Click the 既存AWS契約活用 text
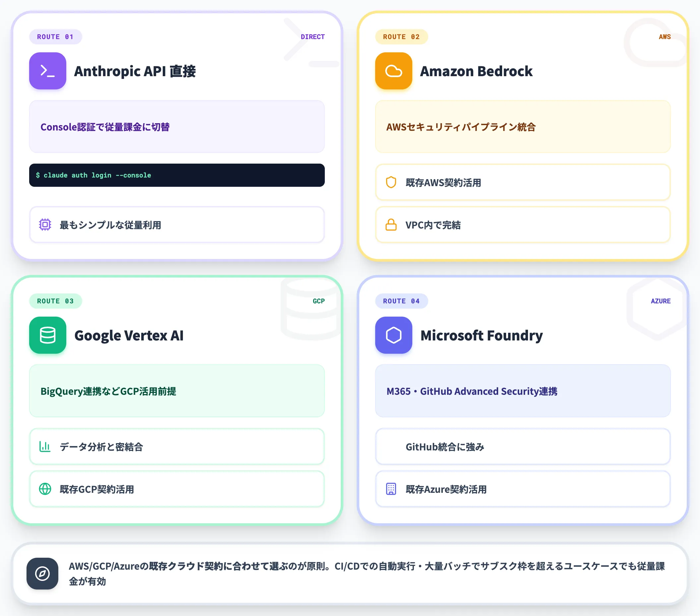The height and width of the screenshot is (616, 700). [443, 182]
